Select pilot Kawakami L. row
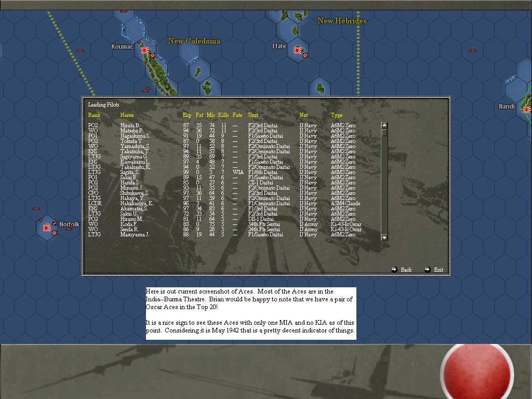The image size is (532, 399). click(x=222, y=162)
